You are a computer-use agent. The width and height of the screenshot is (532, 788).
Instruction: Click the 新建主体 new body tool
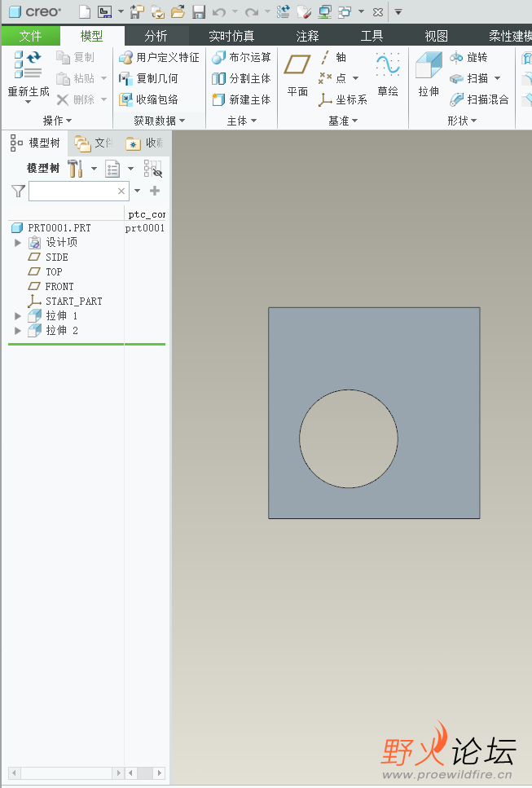[242, 99]
